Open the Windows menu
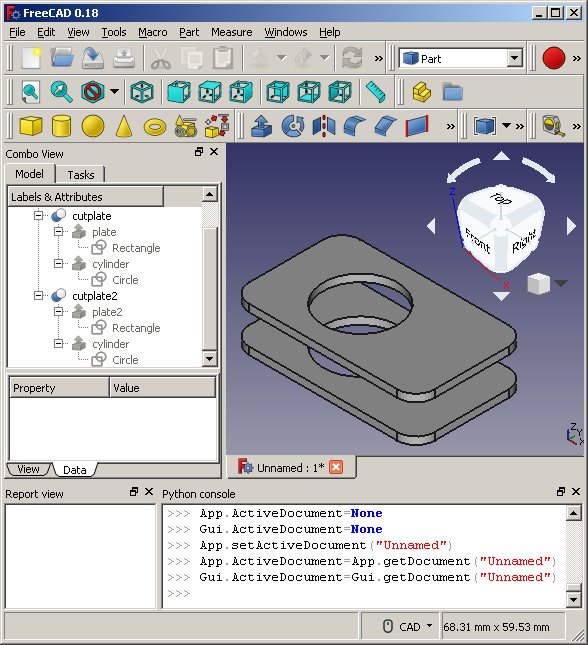Screen dimensions: 588x645 coord(286,32)
